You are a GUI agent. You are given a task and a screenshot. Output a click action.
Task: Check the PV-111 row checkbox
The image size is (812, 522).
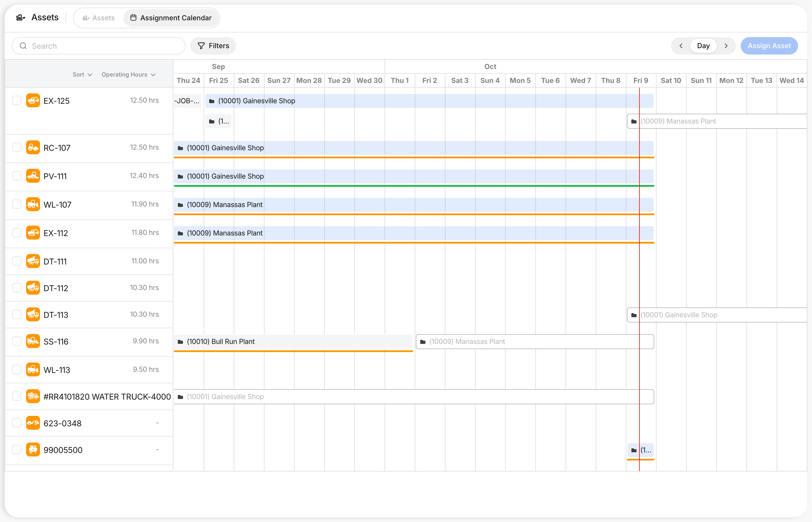point(17,176)
